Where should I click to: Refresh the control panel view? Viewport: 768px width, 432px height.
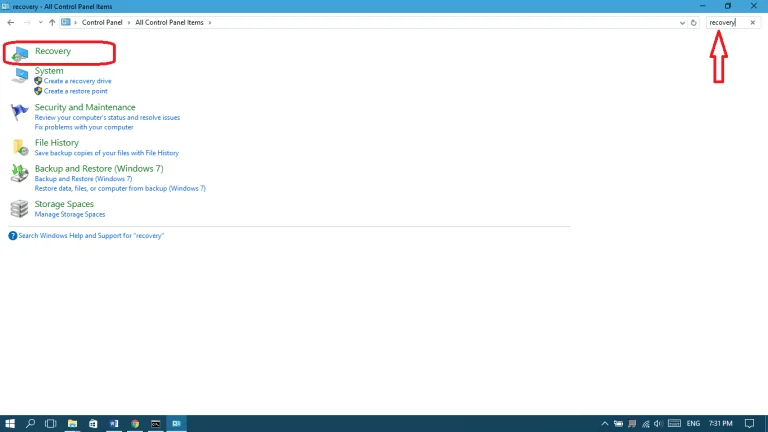tap(694, 23)
